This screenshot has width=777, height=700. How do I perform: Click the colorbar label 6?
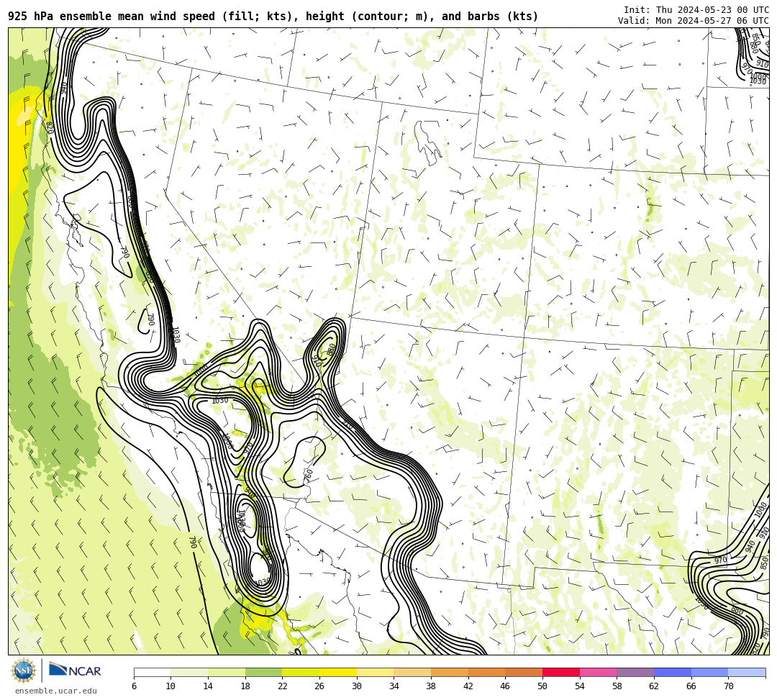tap(134, 686)
